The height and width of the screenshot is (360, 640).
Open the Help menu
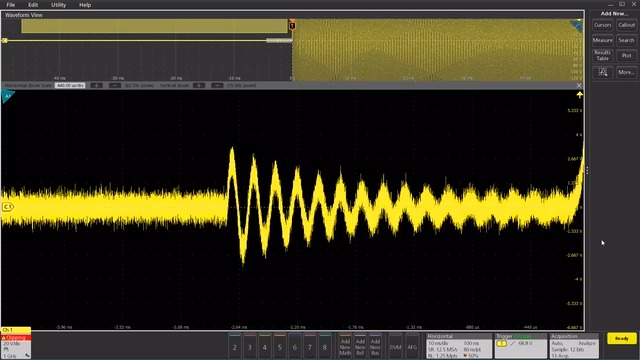coord(85,5)
